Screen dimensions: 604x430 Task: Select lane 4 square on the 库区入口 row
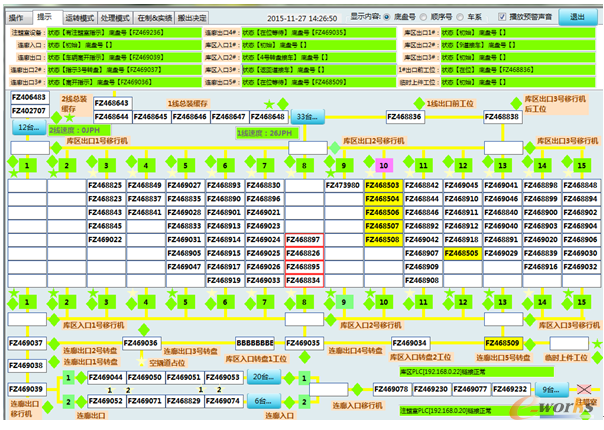[x=146, y=302]
